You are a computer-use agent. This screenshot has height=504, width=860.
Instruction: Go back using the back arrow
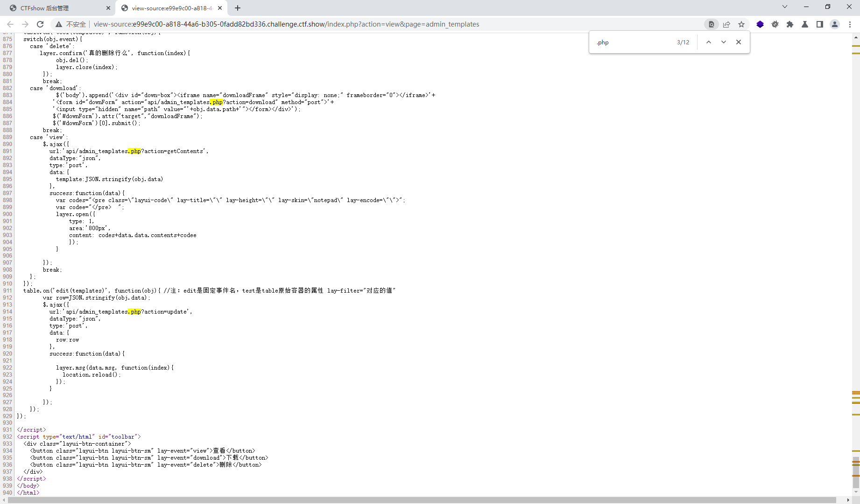10,24
